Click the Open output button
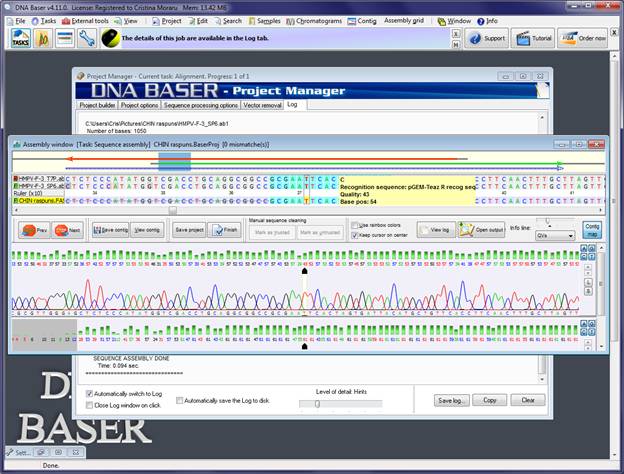 pyautogui.click(x=481, y=230)
